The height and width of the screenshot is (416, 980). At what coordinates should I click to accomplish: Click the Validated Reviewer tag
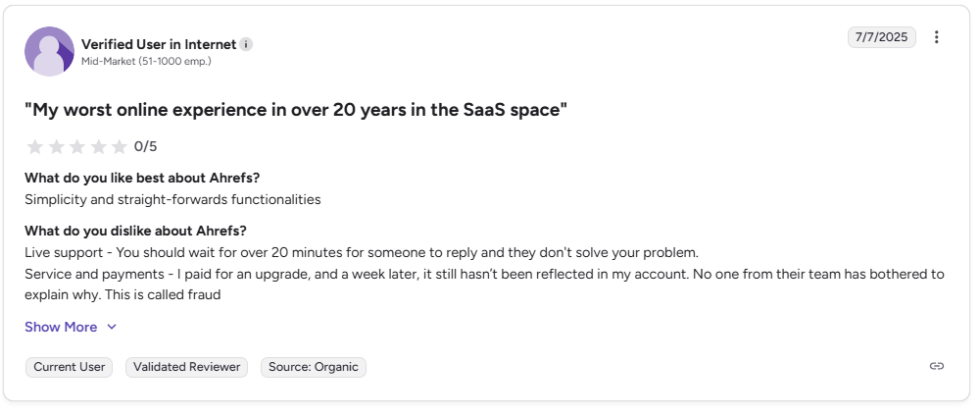(x=186, y=367)
